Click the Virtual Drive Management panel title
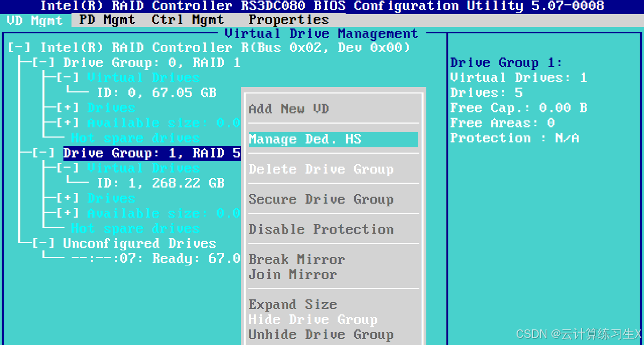Screen dimensions: 644x345 coord(321,34)
